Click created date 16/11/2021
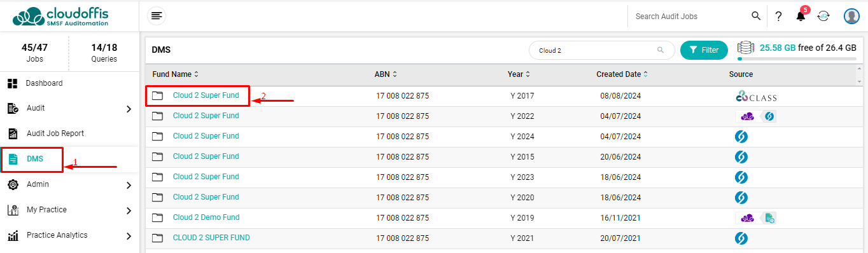This screenshot has width=868, height=253. pyautogui.click(x=620, y=218)
